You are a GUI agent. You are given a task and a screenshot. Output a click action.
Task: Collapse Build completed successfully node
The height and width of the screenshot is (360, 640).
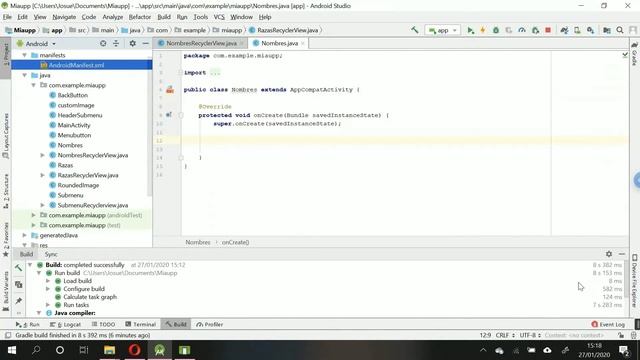pos(30,265)
